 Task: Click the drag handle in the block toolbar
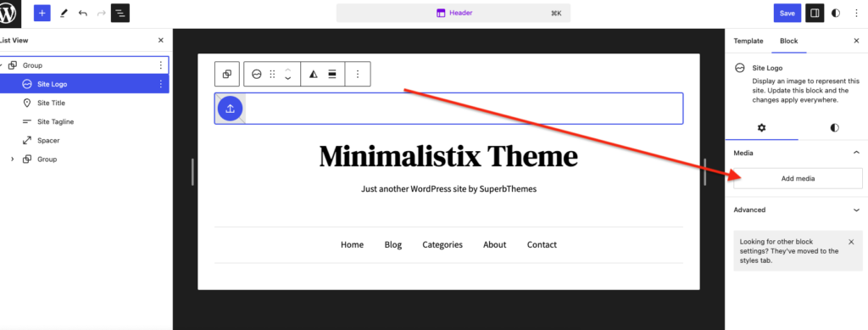[272, 74]
